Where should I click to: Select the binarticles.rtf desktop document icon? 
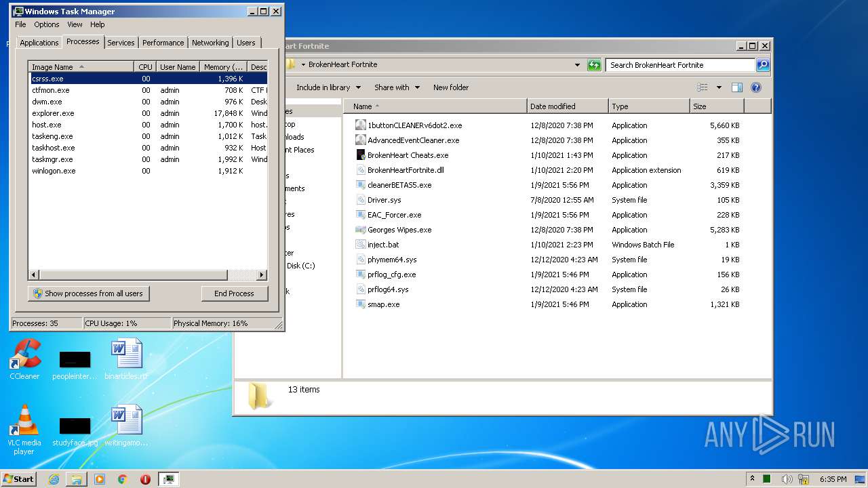click(126, 359)
